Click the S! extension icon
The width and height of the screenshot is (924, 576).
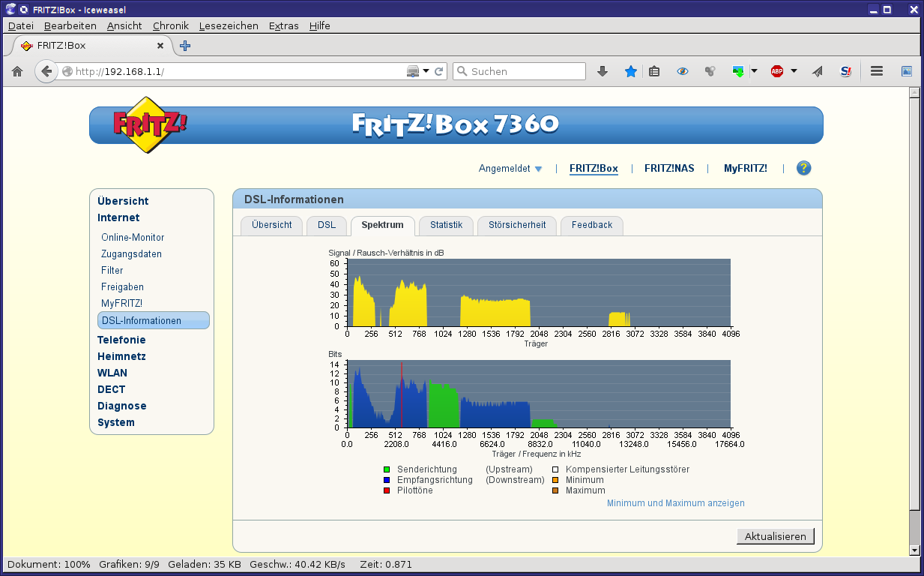(846, 71)
